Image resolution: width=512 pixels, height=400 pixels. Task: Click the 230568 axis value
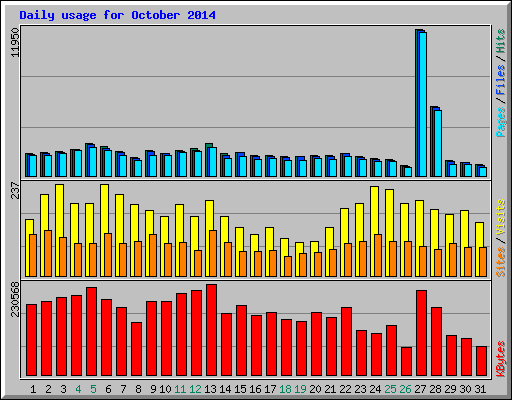coord(15,299)
